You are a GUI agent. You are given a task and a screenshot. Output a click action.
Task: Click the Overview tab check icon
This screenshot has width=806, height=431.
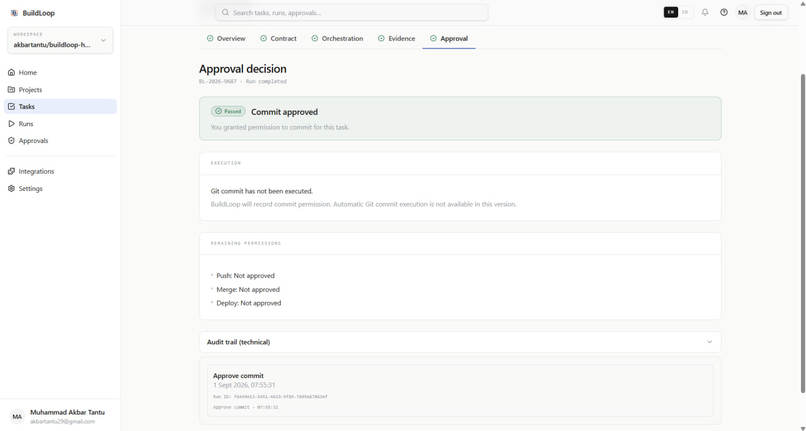point(210,39)
